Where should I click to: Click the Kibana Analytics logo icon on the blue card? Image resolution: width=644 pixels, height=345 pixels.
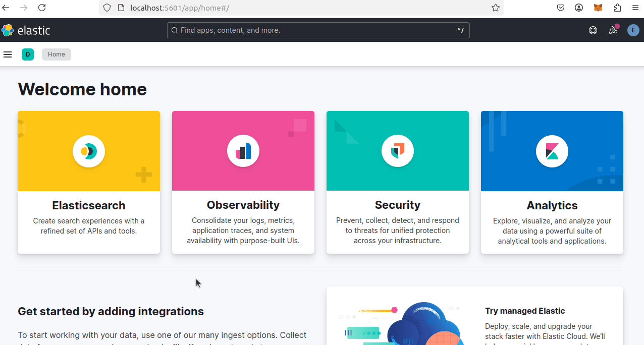552,151
